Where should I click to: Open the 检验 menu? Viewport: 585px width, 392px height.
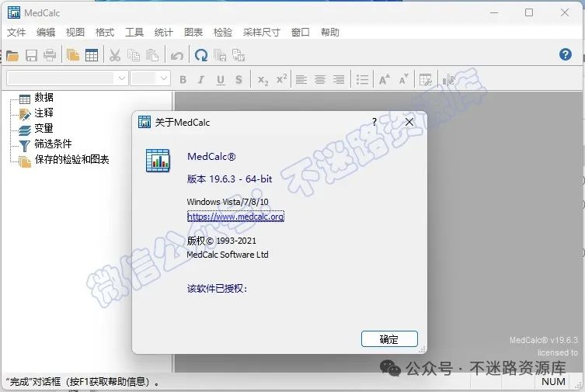click(223, 33)
